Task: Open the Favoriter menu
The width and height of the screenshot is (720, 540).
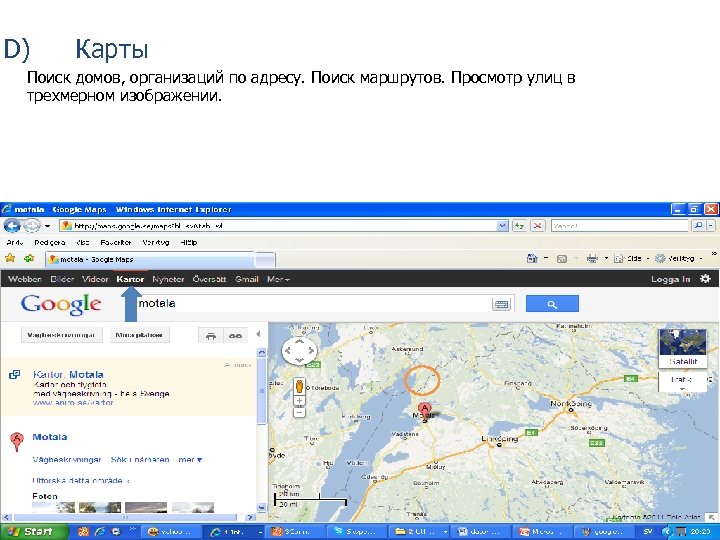Action: (x=116, y=242)
